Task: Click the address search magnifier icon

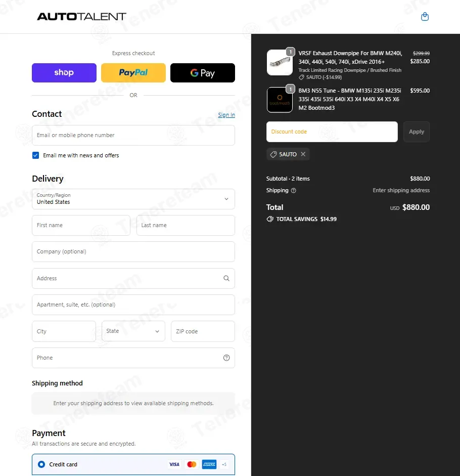Action: (226, 278)
